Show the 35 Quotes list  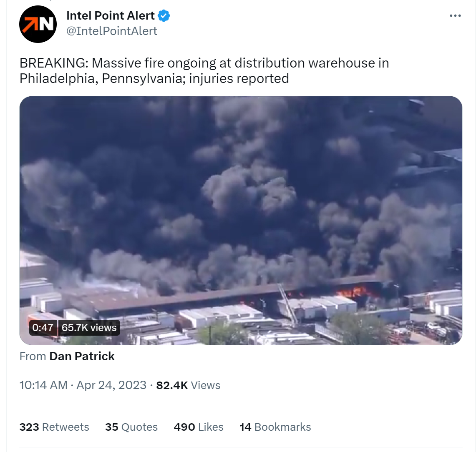(131, 427)
